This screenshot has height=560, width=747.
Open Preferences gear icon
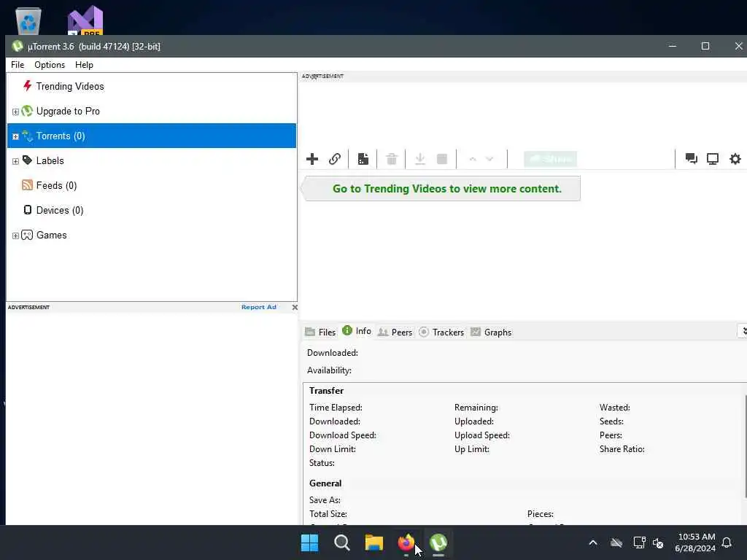(735, 158)
